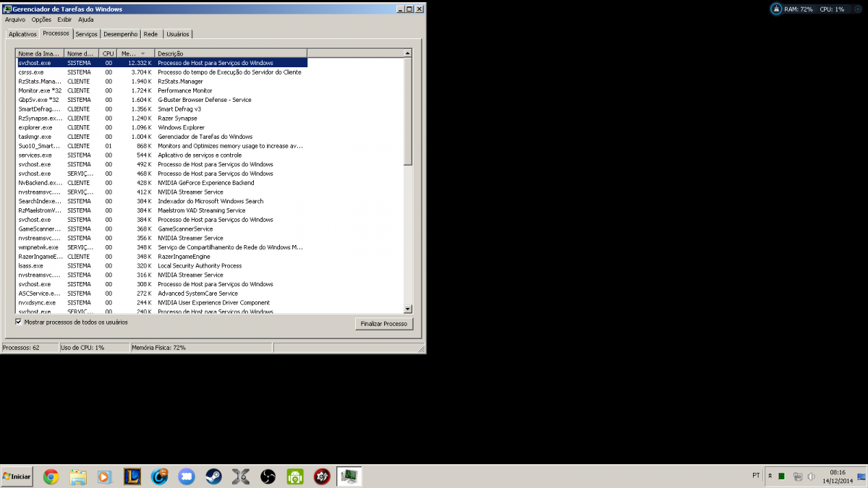Show hidden system tray icons
Viewport: 868px width, 488px height.
point(770,476)
